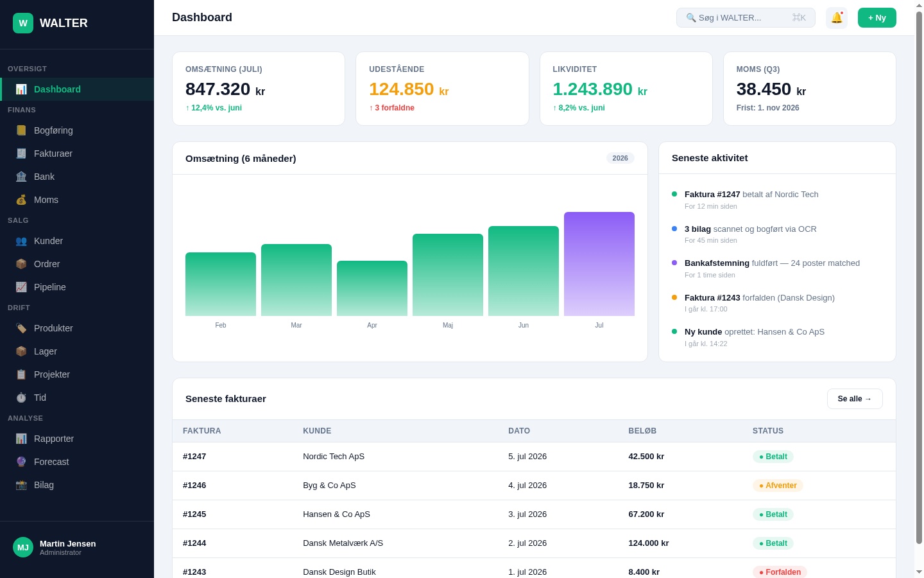Click the Ordrer package icon
Image resolution: width=924 pixels, height=578 pixels.
[21, 264]
